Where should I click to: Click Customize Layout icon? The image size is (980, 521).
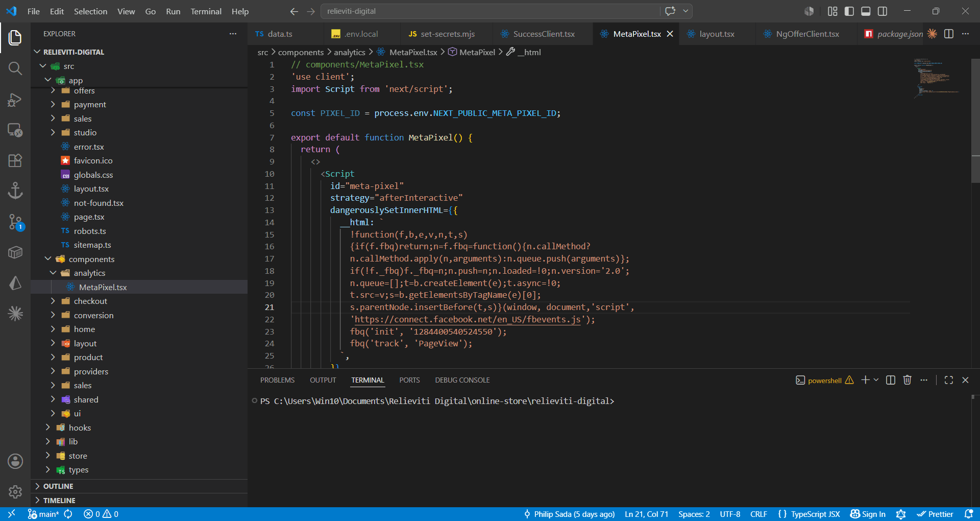[x=832, y=11]
